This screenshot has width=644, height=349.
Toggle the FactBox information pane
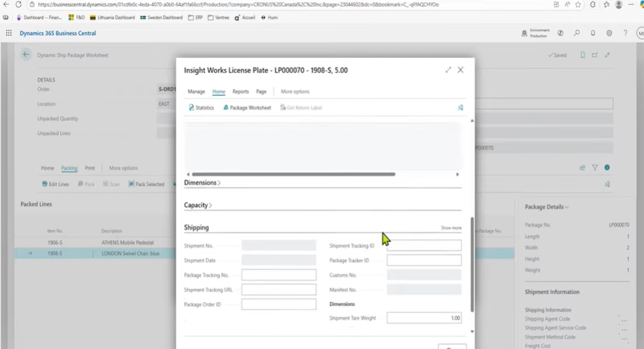607,168
